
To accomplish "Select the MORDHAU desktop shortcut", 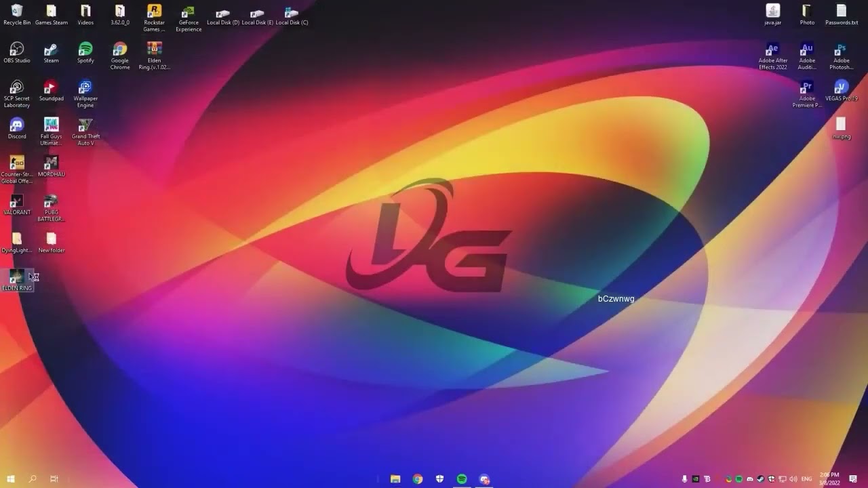I will pyautogui.click(x=51, y=167).
